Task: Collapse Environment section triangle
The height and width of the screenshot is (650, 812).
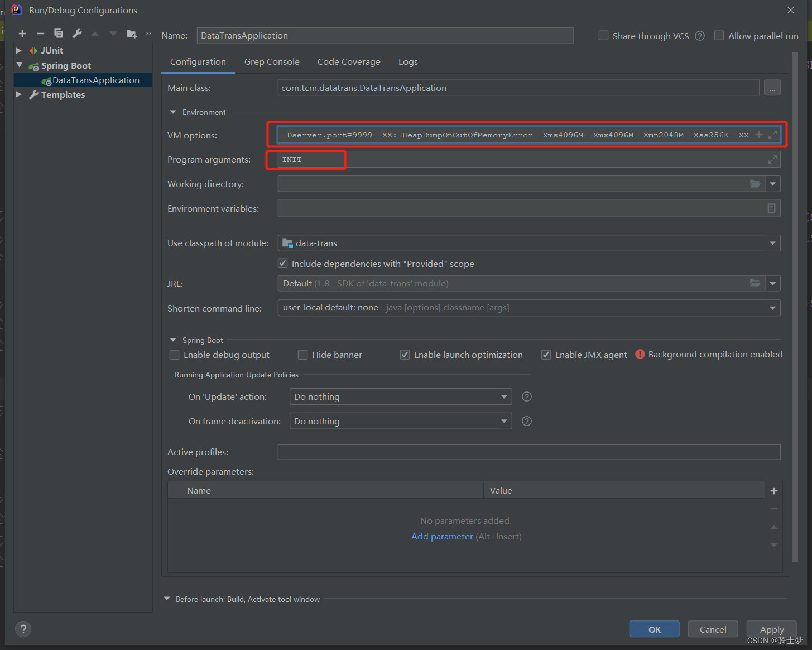Action: click(173, 112)
